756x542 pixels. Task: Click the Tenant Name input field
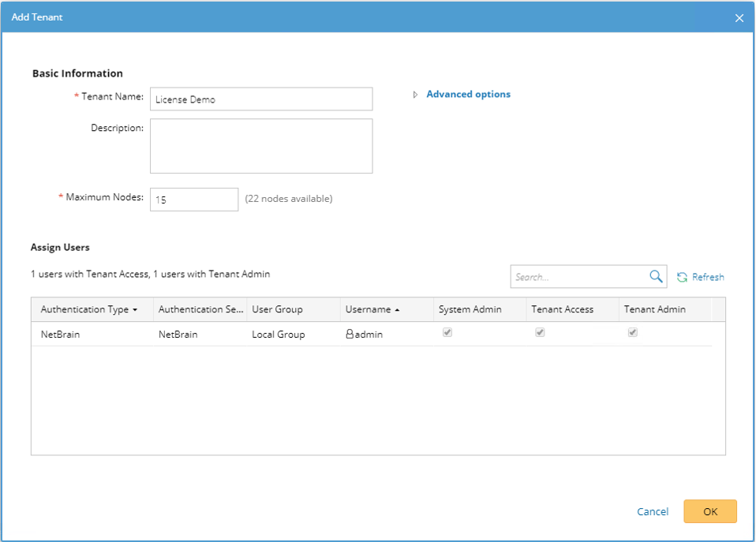tap(260, 99)
